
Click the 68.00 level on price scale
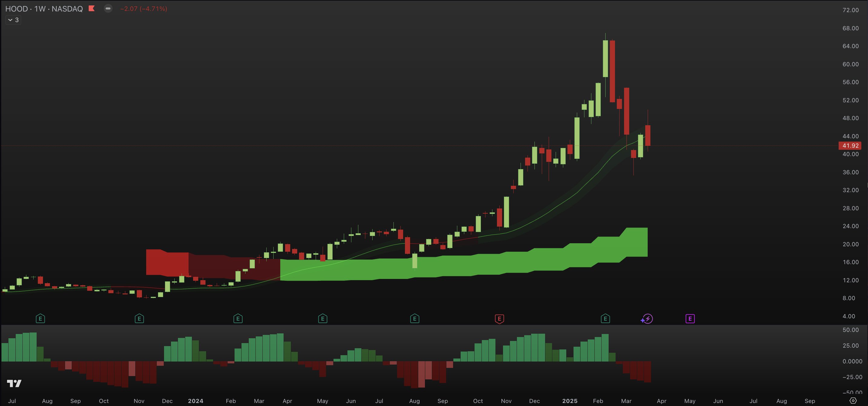[850, 28]
